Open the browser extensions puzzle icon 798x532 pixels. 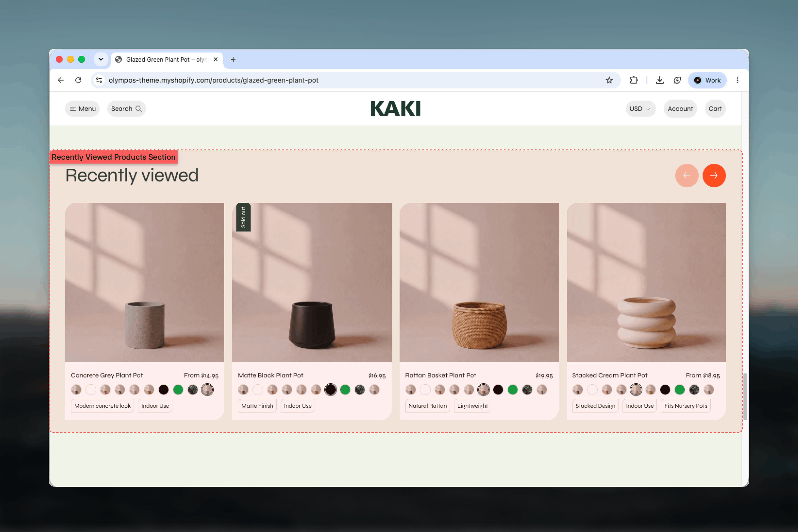point(634,80)
